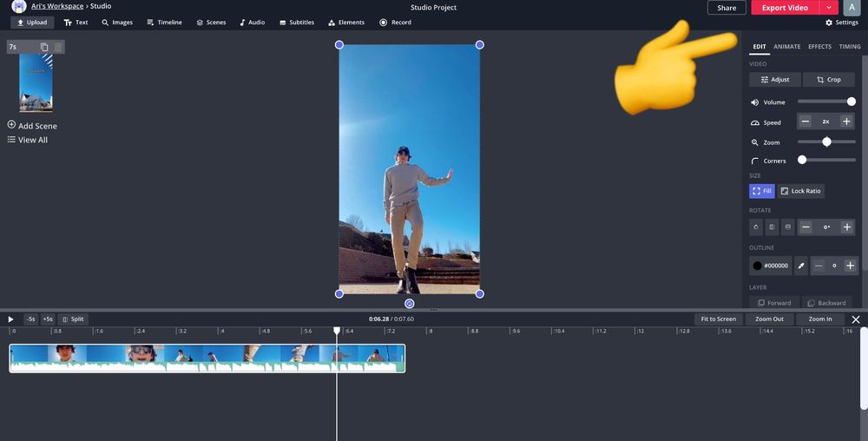The height and width of the screenshot is (441, 868).
Task: Open the Text tool in the top toolbar
Action: [x=76, y=22]
